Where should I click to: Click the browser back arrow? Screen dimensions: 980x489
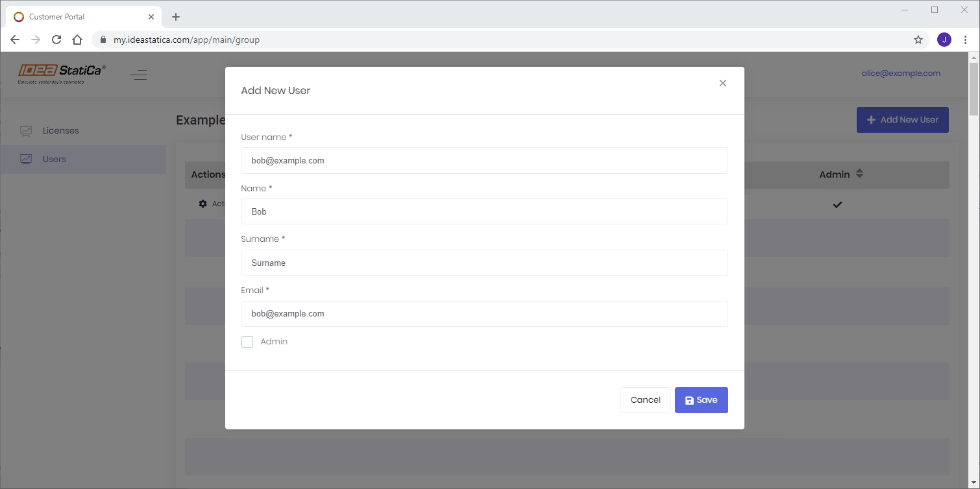click(x=15, y=40)
